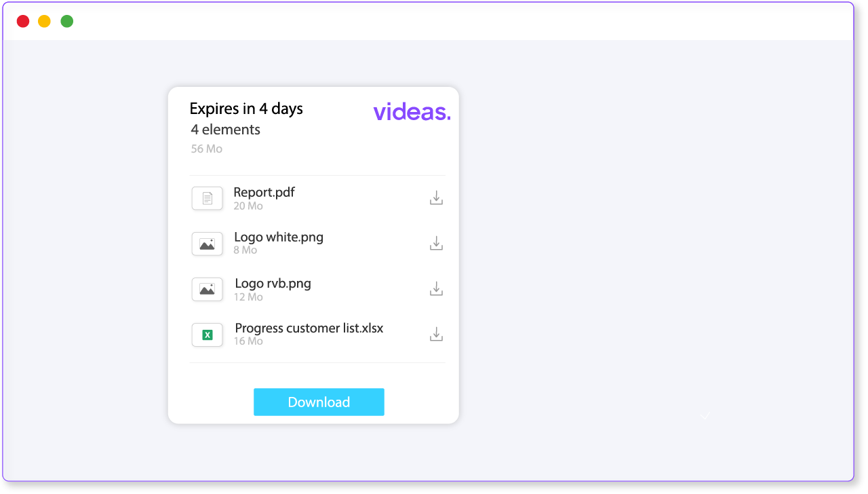Click the green maximize window button
868x494 pixels.
pyautogui.click(x=66, y=21)
